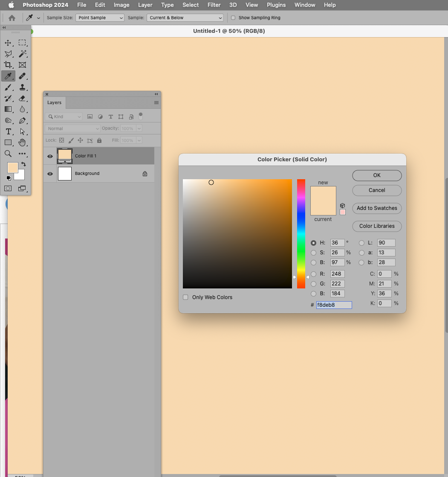Click Add to Swatches
Viewport: 448px width, 477px height.
[x=376, y=208]
